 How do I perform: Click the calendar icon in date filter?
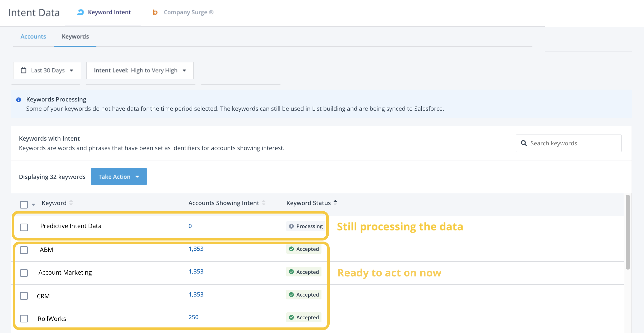pos(24,70)
